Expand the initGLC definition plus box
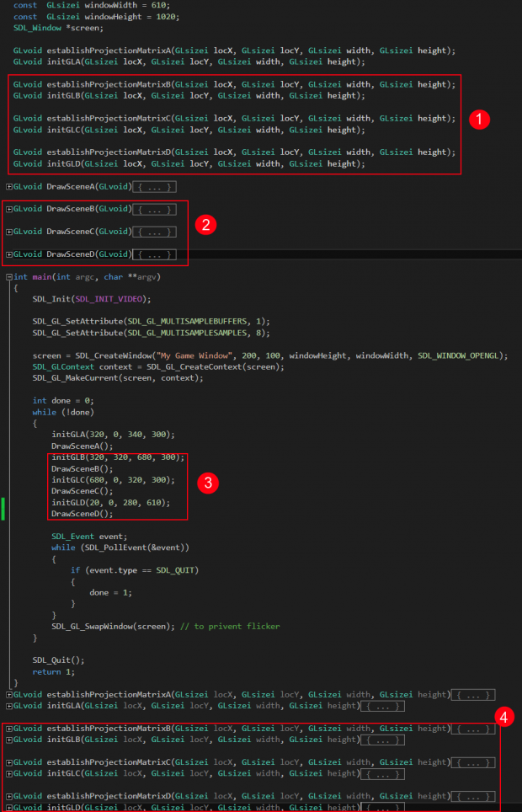The height and width of the screenshot is (812, 522). coord(9,773)
